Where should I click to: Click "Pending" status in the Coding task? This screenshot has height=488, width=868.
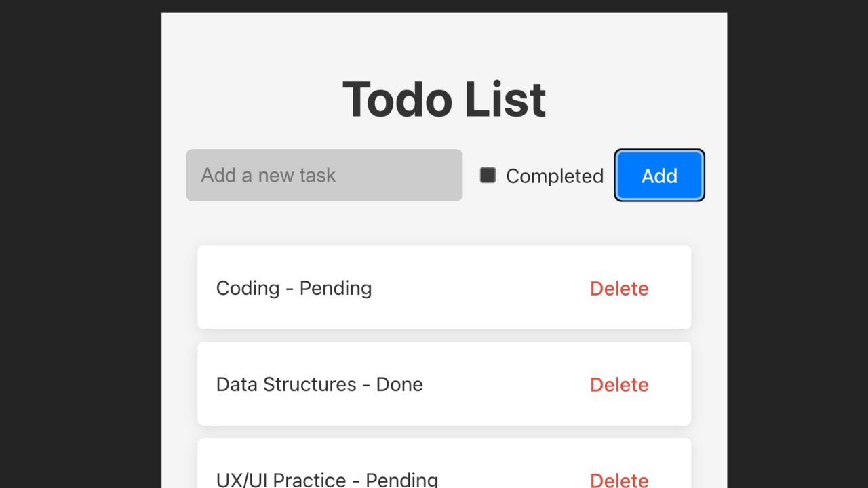(335, 288)
